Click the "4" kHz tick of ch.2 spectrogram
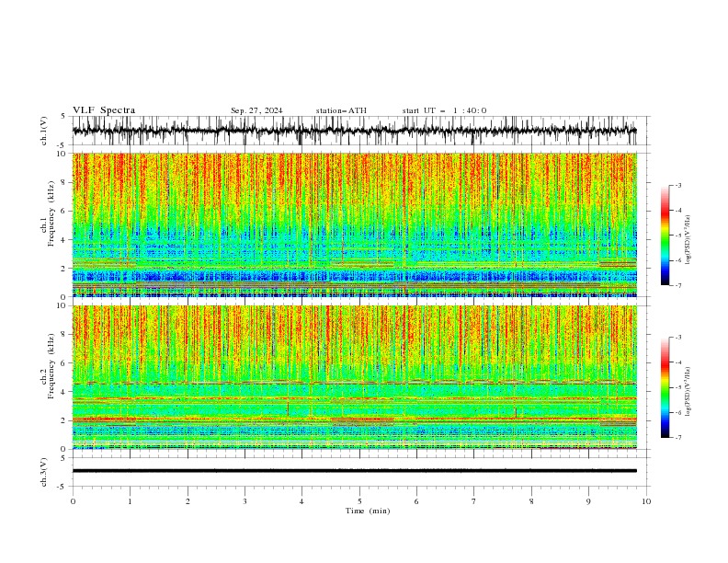The image size is (728, 563). [64, 392]
